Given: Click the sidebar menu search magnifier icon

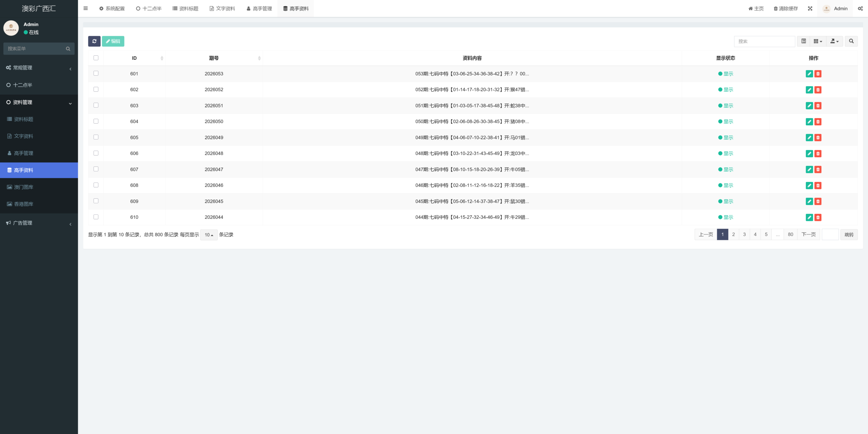Looking at the screenshot, I should click(x=68, y=49).
